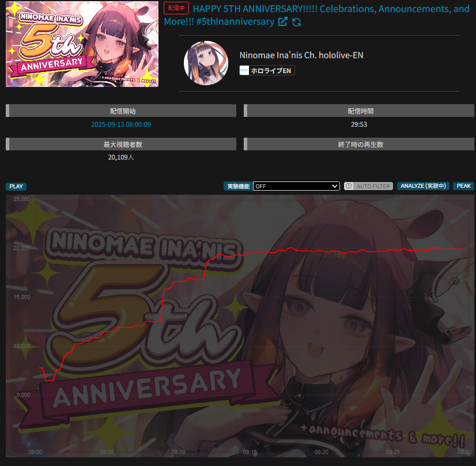The width and height of the screenshot is (476, 466).
Task: Open the 実験機能 OFF dropdown
Action: pyautogui.click(x=296, y=186)
